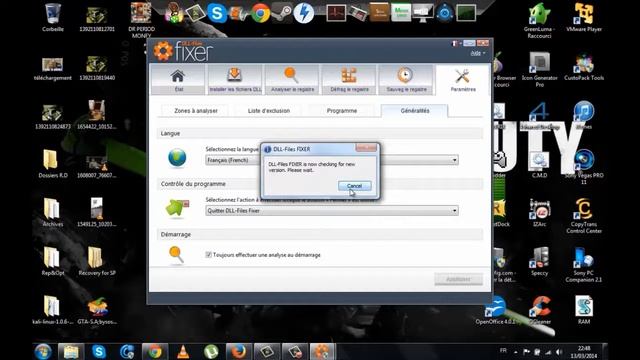The height and width of the screenshot is (360, 640).
Task: Expand the language dropdown arrow
Action: click(x=454, y=160)
